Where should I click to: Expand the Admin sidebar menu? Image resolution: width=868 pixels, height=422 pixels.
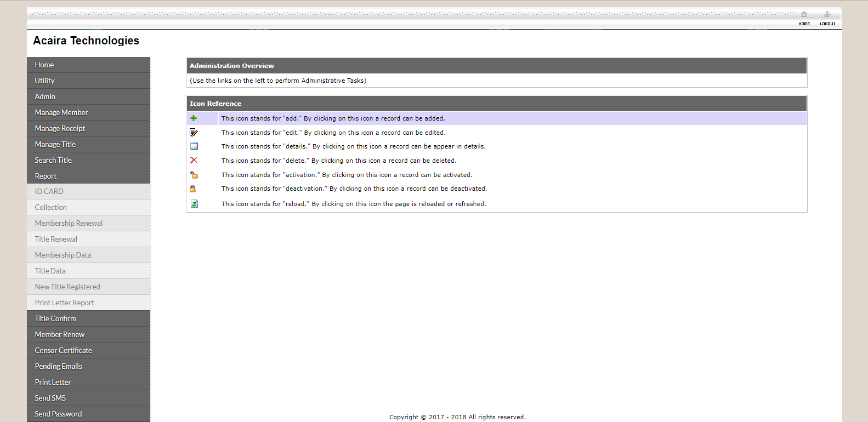point(45,96)
